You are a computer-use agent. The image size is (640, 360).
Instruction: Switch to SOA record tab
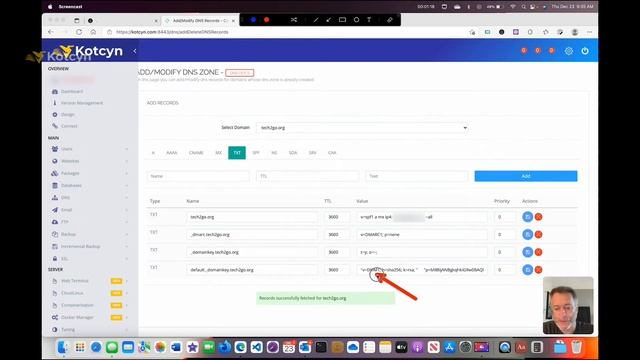point(293,153)
